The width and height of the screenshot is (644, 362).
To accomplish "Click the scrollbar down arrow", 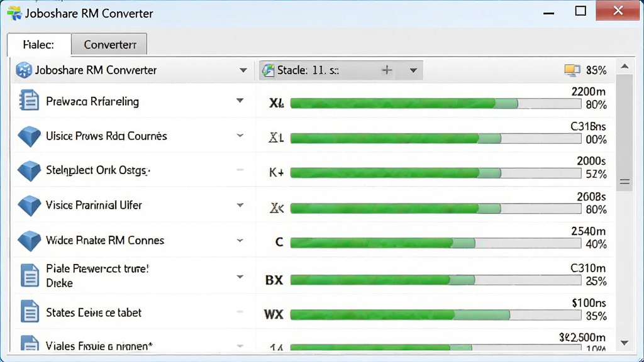I will [x=625, y=343].
